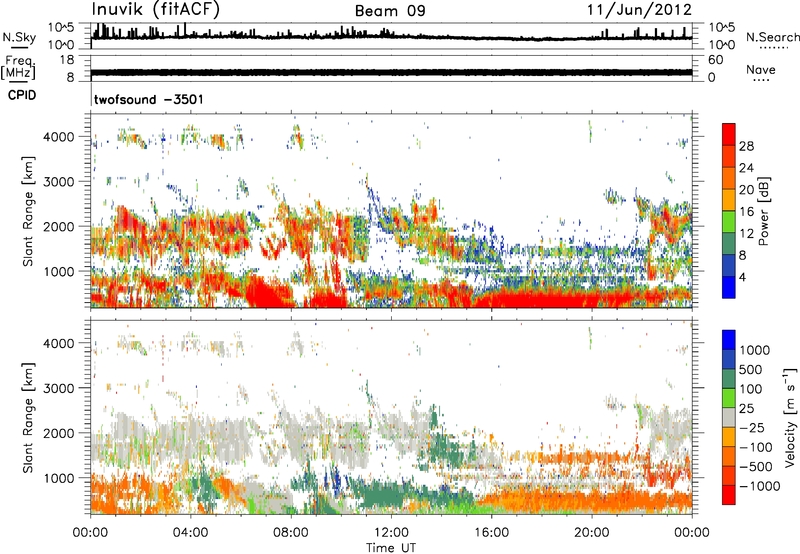
Task: Click "3000" tick on the velocity panel axis
Action: 59,388
